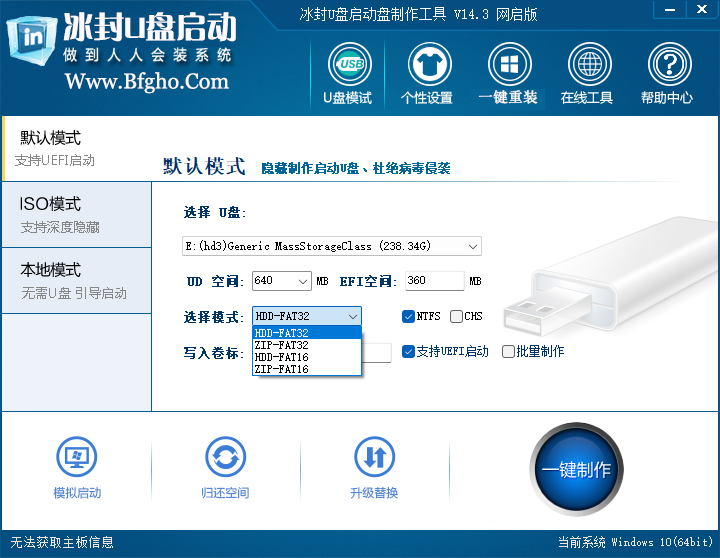Select HDD-FAT32 in the mode list
Screen dimensions: 720x558
click(307, 333)
